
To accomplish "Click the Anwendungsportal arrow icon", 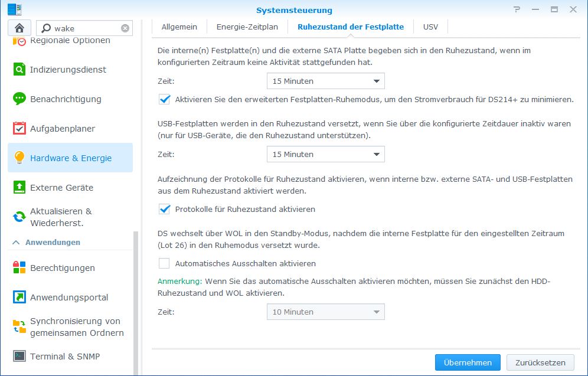I will [x=19, y=297].
